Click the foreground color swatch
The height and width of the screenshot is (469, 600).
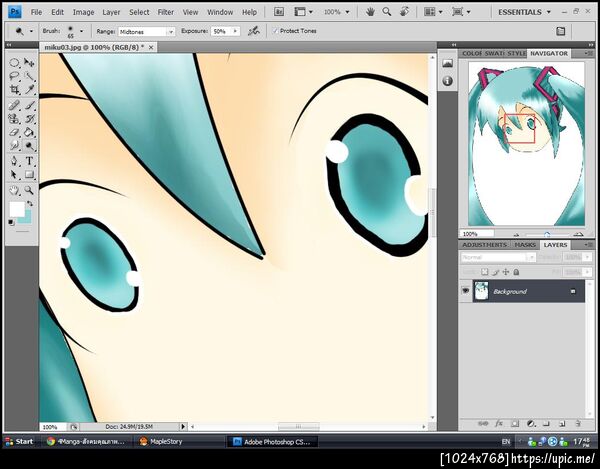tap(17, 208)
